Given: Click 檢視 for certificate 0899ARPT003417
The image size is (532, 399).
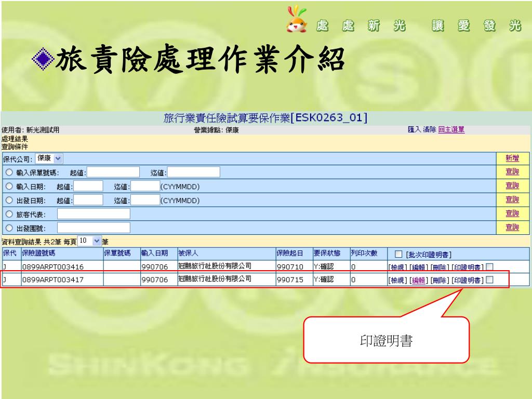Looking at the screenshot, I should (x=397, y=280).
